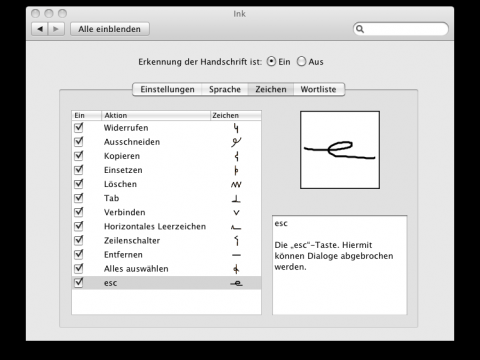Select the Tab row label
The width and height of the screenshot is (480, 360).
[x=111, y=198]
